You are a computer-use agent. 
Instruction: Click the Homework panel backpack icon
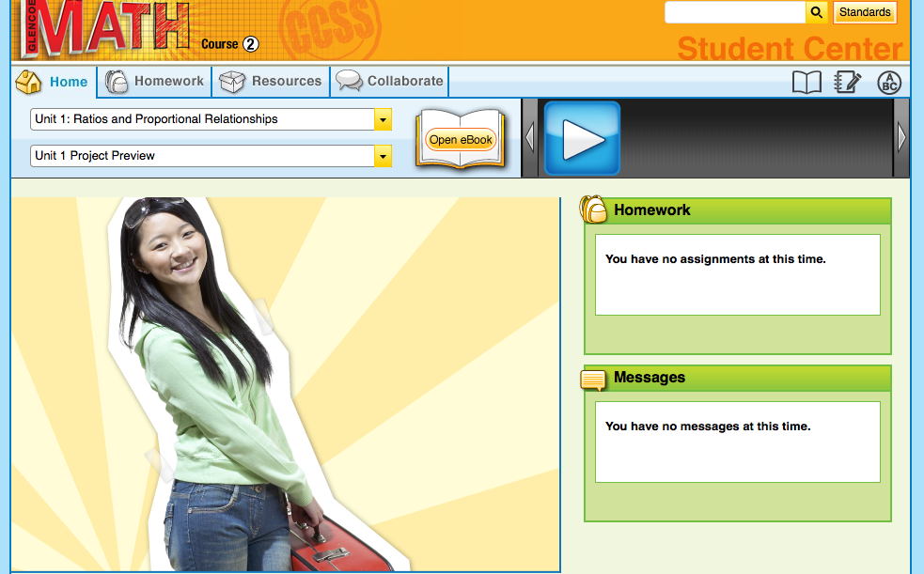tap(593, 209)
